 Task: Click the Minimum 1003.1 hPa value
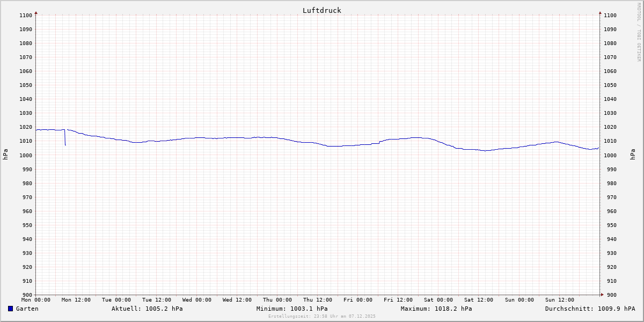pos(291,309)
